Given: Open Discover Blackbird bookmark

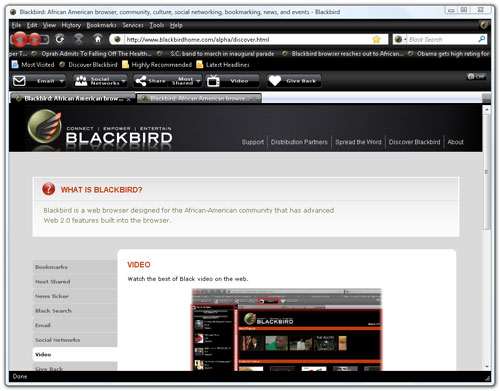Looking at the screenshot, I should (88, 64).
